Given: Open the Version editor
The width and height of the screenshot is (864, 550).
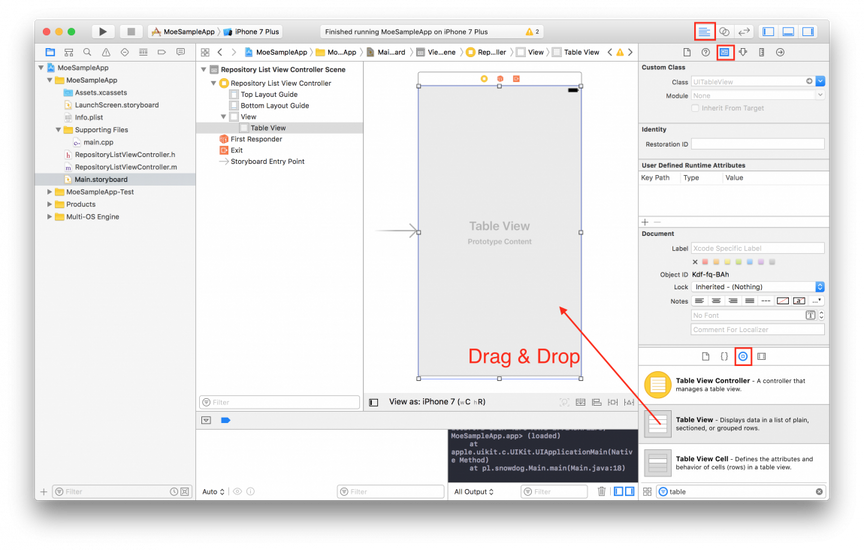Looking at the screenshot, I should coord(744,31).
